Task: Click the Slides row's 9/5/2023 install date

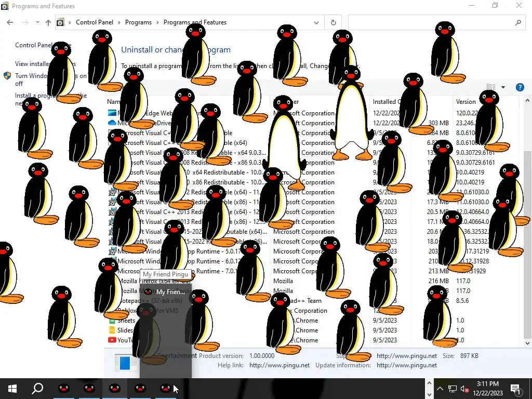Action: click(385, 330)
